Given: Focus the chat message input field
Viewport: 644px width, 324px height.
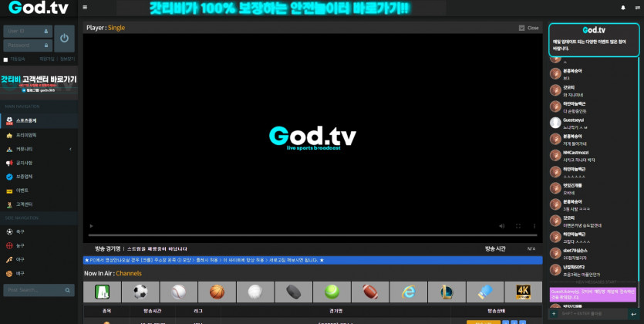Looking at the screenshot, I should pos(593,314).
